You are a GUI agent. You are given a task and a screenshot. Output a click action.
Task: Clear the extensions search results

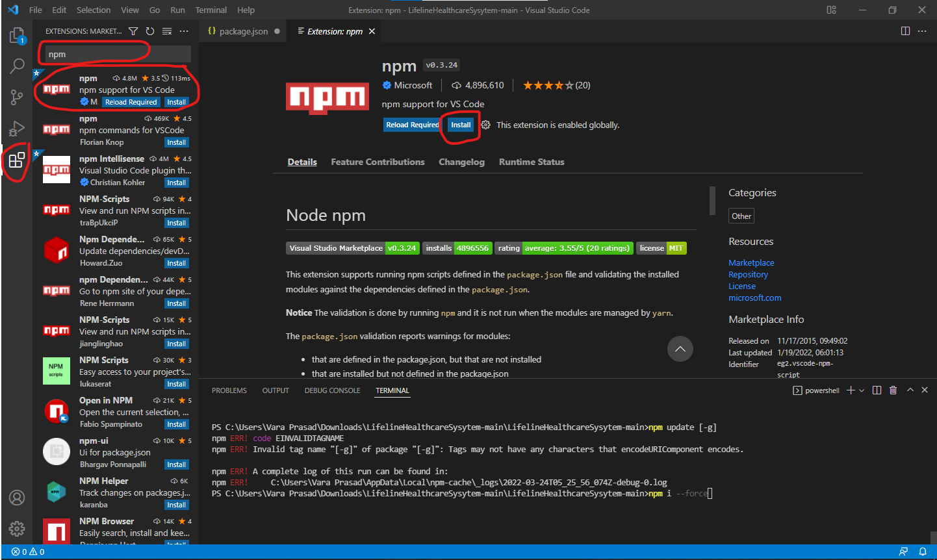[167, 31]
